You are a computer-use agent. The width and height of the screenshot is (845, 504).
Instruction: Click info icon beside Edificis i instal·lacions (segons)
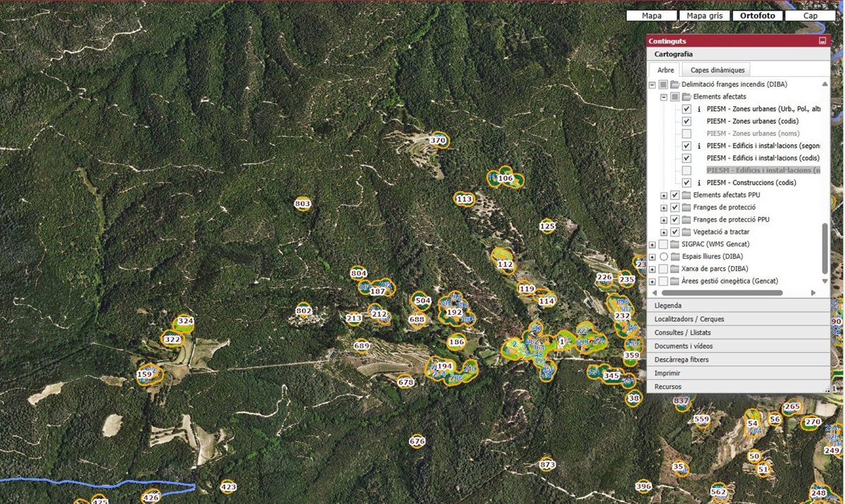[x=699, y=146]
